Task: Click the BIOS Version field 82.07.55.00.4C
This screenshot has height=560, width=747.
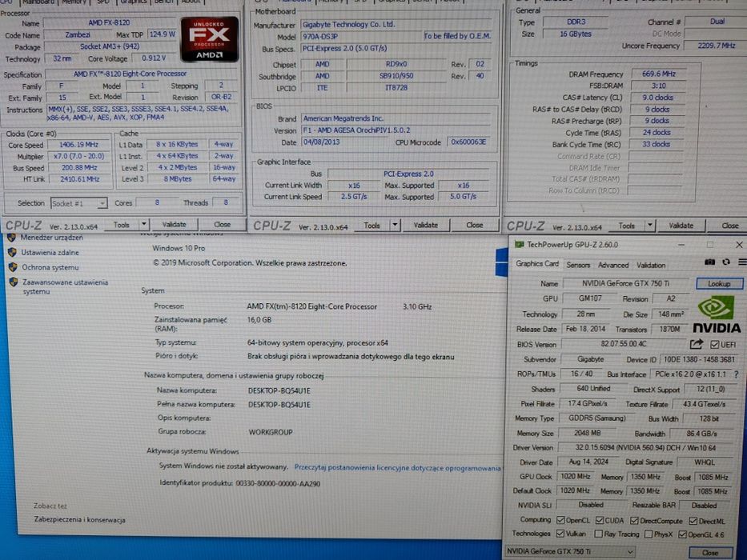Action: pyautogui.click(x=624, y=344)
